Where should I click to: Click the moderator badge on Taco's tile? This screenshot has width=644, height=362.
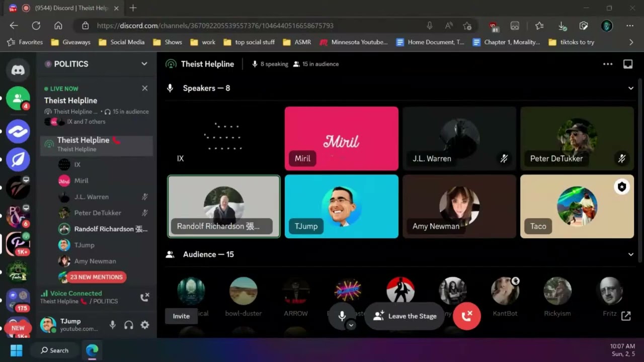(x=622, y=187)
